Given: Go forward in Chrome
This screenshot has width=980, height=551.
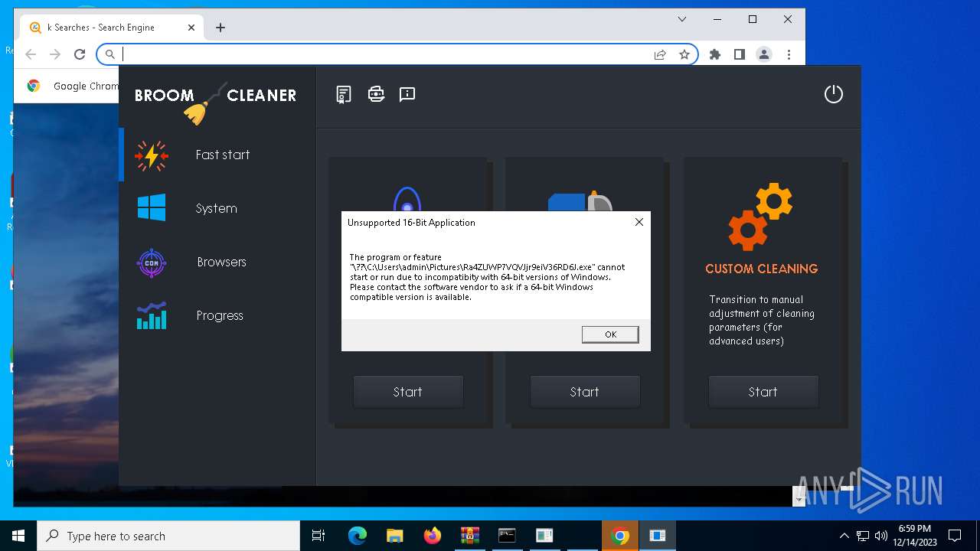Looking at the screenshot, I should tap(55, 54).
